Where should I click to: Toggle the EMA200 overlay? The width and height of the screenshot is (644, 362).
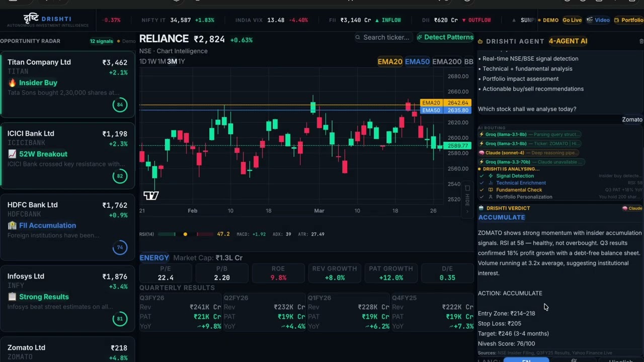tap(447, 62)
